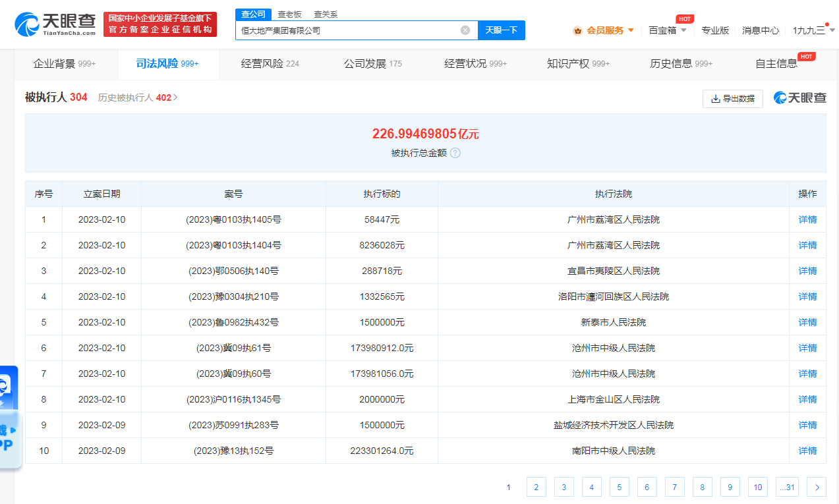The width and height of the screenshot is (839, 504).
Task: Open the 专业版 link
Action: coord(715,30)
